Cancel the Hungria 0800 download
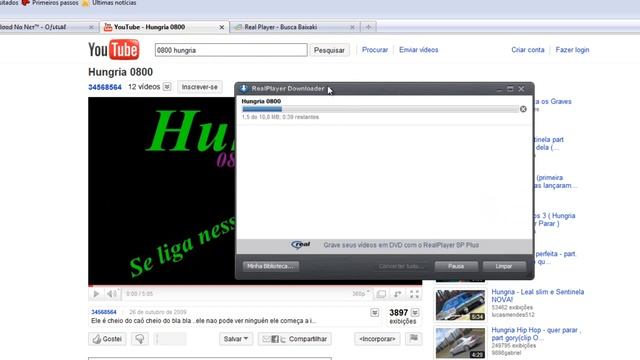640x360 pixels. [x=523, y=109]
